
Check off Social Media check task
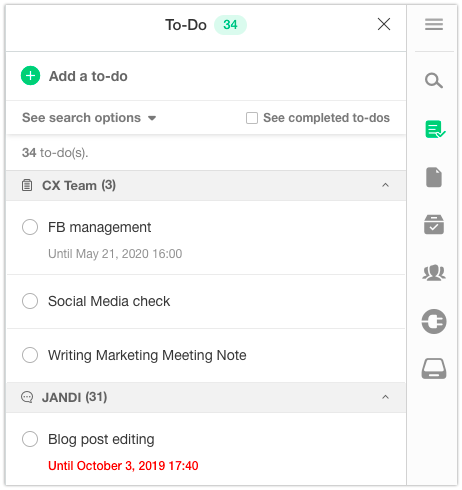[x=30, y=301]
